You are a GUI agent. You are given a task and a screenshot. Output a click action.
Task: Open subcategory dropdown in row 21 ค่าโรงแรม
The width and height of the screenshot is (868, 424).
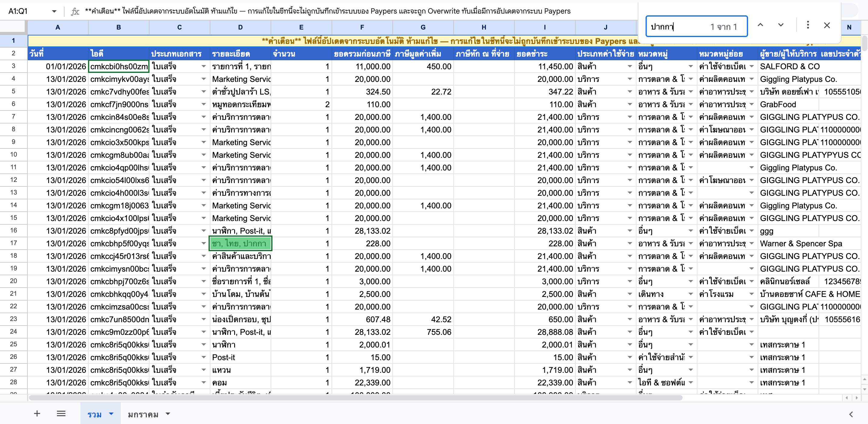coord(751,294)
